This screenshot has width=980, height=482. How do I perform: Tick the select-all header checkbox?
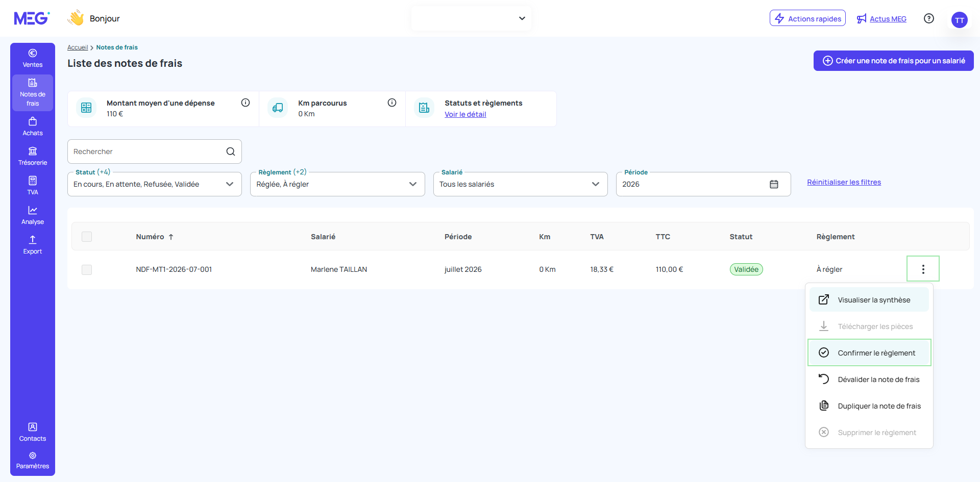[x=87, y=237]
